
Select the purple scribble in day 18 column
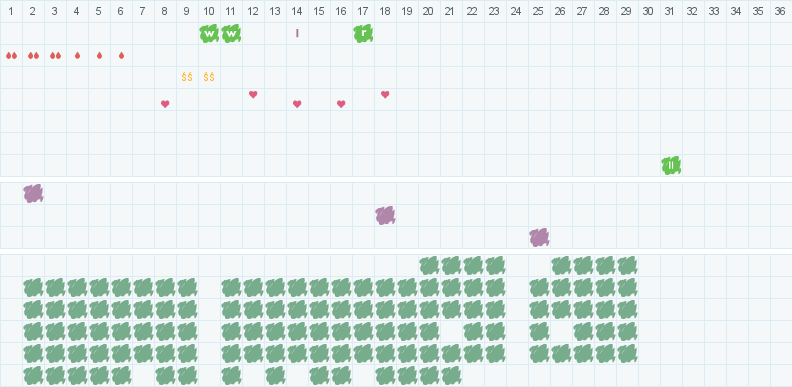pyautogui.click(x=385, y=216)
